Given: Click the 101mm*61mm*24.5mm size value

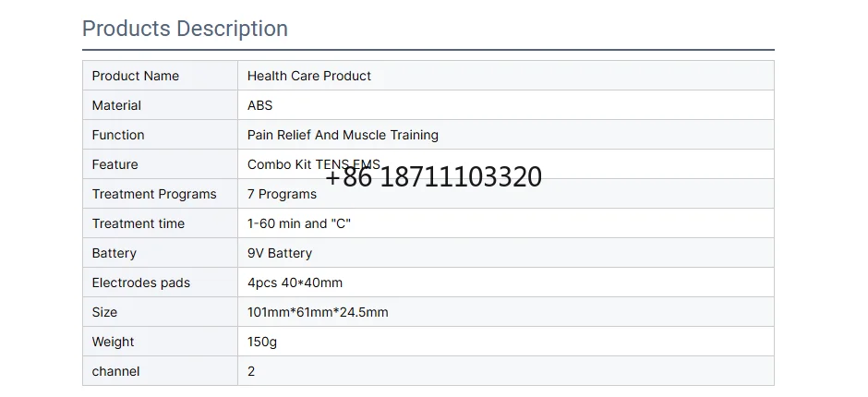Looking at the screenshot, I should tap(318, 312).
